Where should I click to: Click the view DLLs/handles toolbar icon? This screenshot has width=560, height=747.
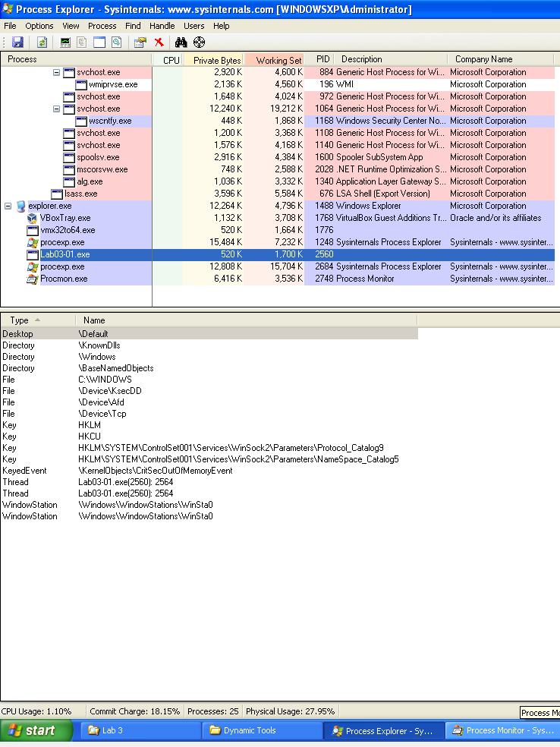pos(117,43)
